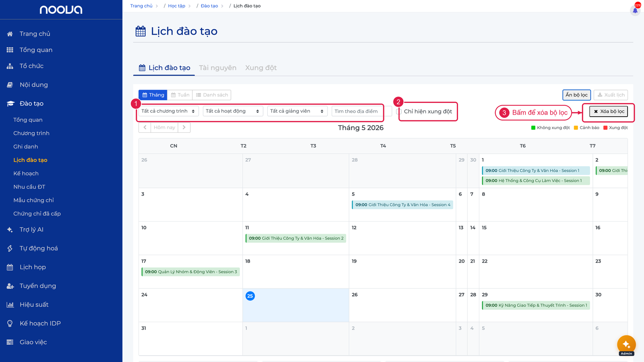This screenshot has height=362, width=644.
Task: Click the Tìm theo địa điểm search field
Action: pos(361,111)
